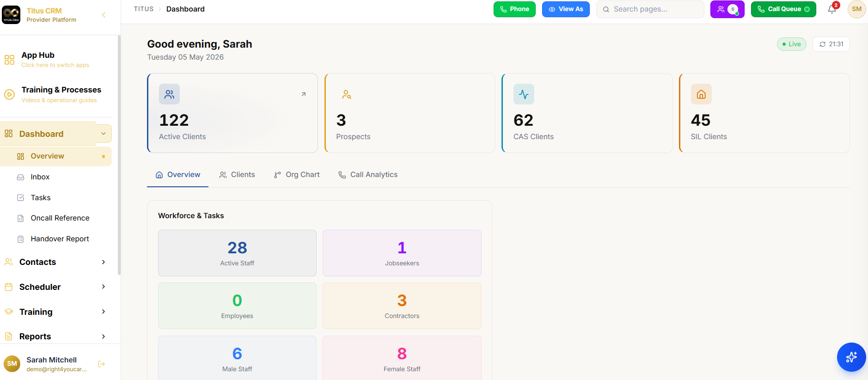The height and width of the screenshot is (380, 868).
Task: Click the App Hub switch apps link
Action: (x=55, y=65)
